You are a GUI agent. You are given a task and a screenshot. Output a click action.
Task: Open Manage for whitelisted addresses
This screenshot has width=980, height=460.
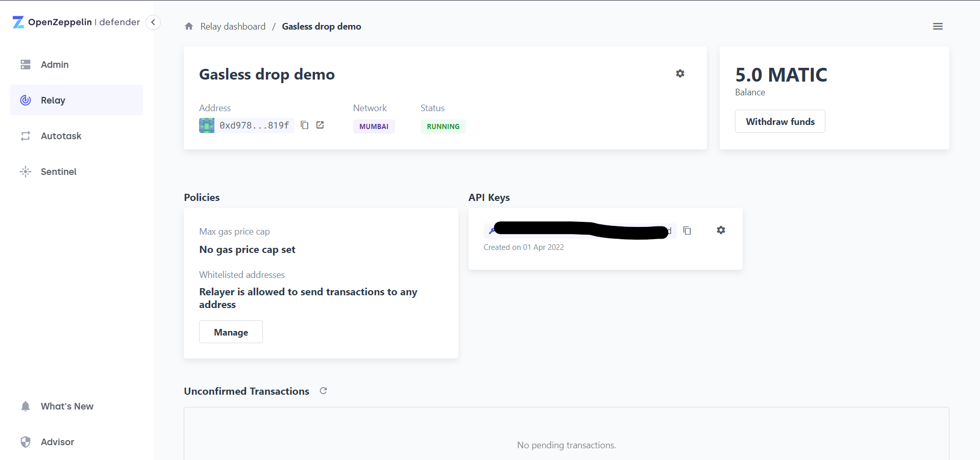(231, 331)
